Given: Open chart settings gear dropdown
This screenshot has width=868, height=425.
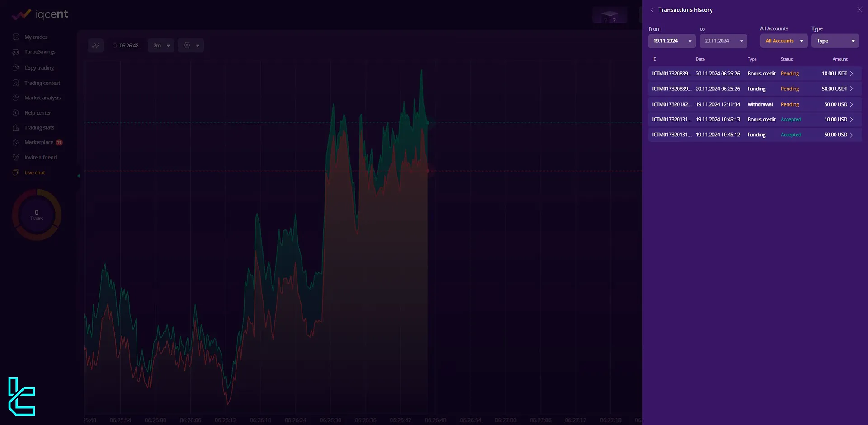Looking at the screenshot, I should (191, 46).
